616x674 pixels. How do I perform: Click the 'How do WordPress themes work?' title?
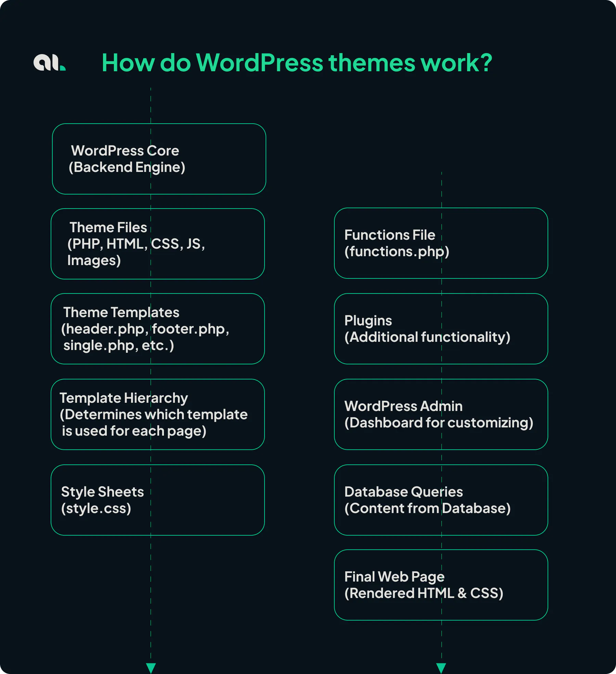pyautogui.click(x=296, y=63)
